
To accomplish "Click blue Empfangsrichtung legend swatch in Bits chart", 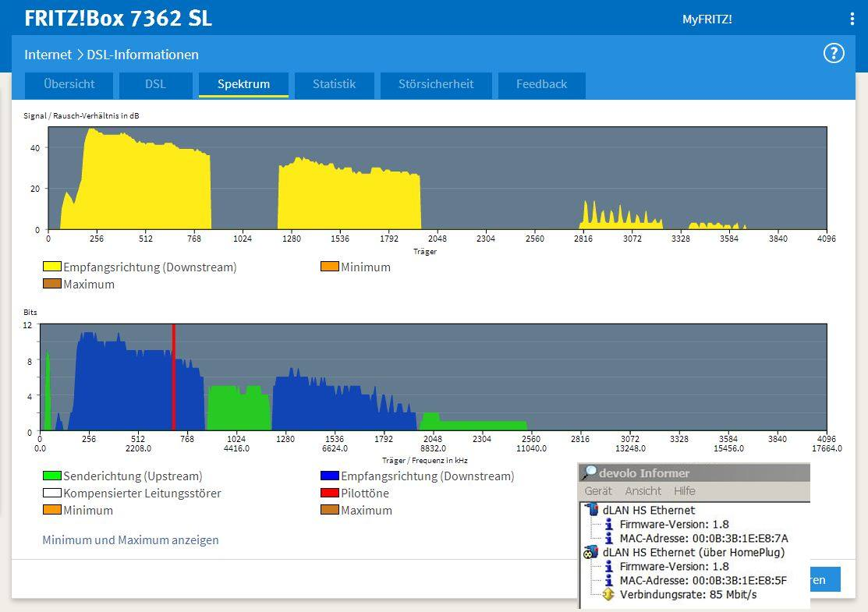I will (330, 476).
